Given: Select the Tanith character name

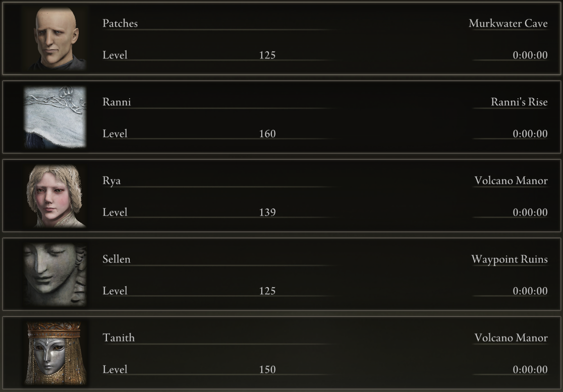Looking at the screenshot, I should click(119, 338).
